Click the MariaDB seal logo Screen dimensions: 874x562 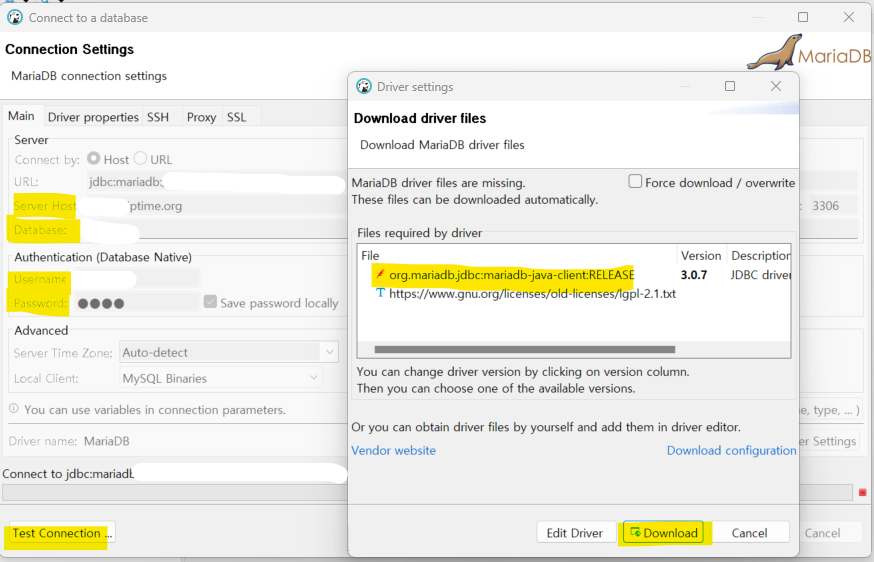pos(775,53)
